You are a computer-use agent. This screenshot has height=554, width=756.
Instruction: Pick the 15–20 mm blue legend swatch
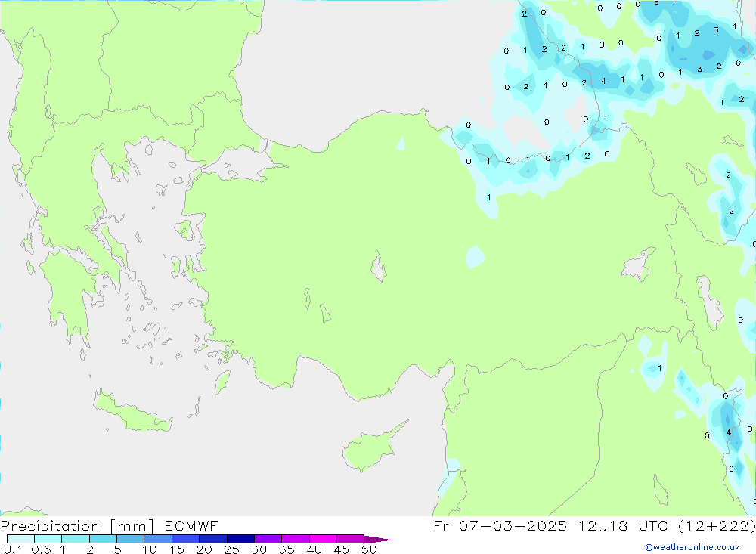pos(186,539)
